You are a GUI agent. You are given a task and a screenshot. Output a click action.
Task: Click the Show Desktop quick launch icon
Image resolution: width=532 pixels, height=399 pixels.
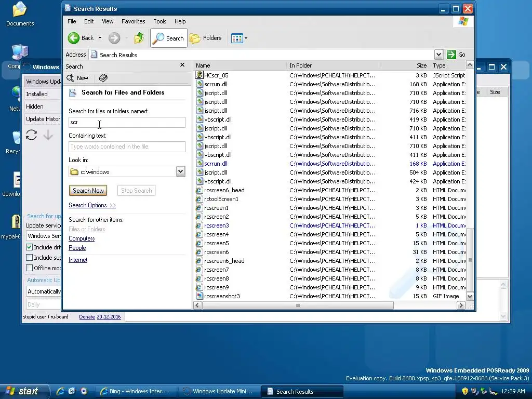72,391
